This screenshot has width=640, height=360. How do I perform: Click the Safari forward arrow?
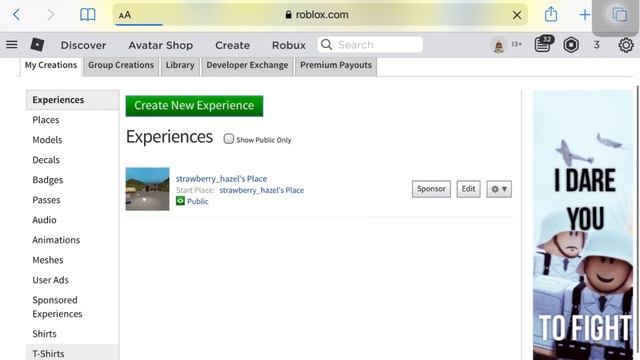pyautogui.click(x=51, y=15)
